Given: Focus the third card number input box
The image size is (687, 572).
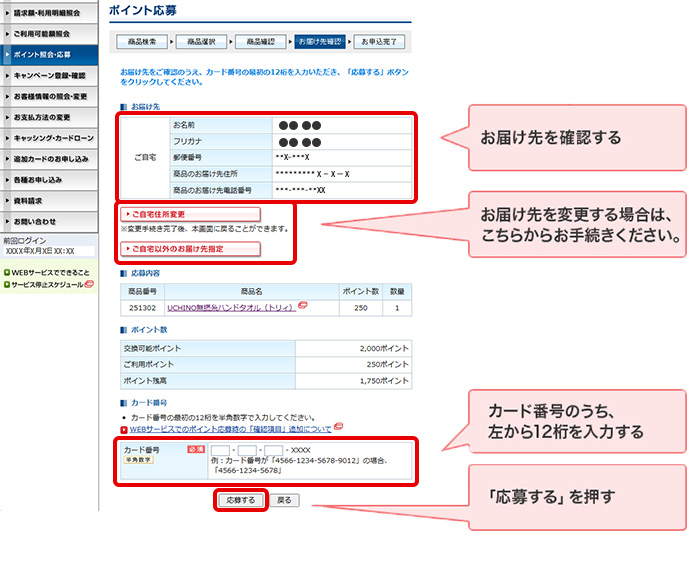Looking at the screenshot, I should point(274,450).
